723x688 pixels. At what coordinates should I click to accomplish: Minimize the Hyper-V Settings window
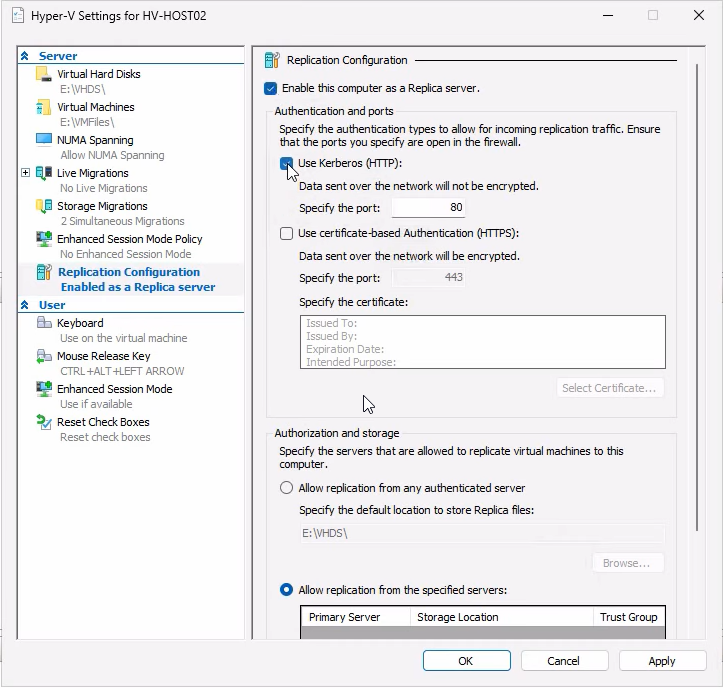608,15
